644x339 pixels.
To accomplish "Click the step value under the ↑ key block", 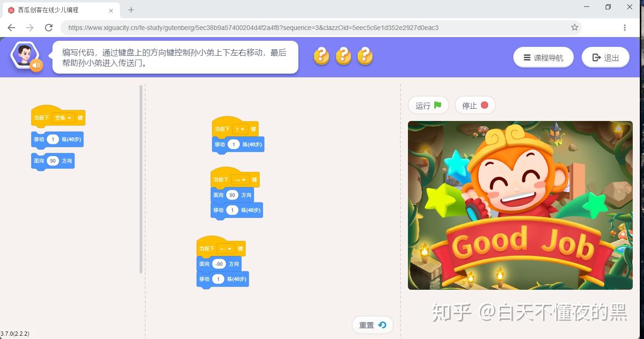I will 234,144.
